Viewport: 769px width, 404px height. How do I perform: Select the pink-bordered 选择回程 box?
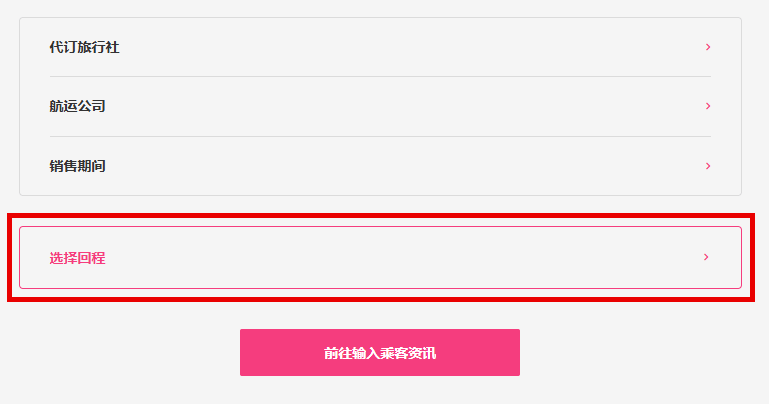(381, 257)
